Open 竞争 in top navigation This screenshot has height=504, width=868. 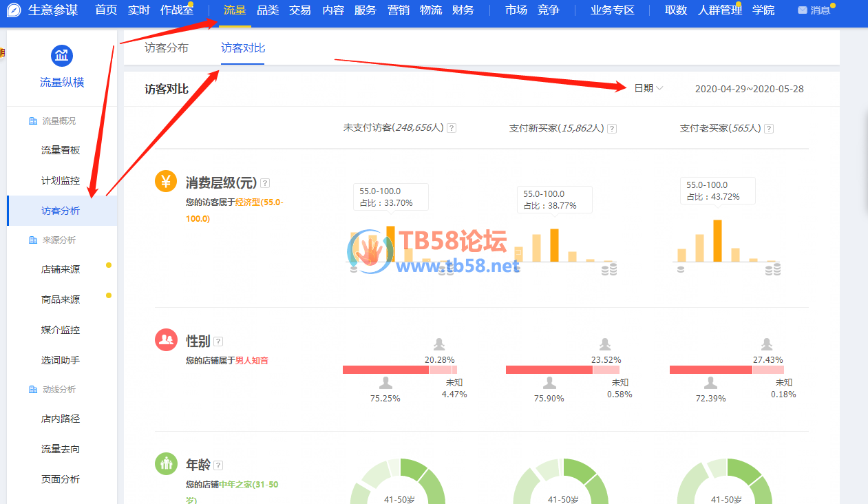(x=549, y=10)
